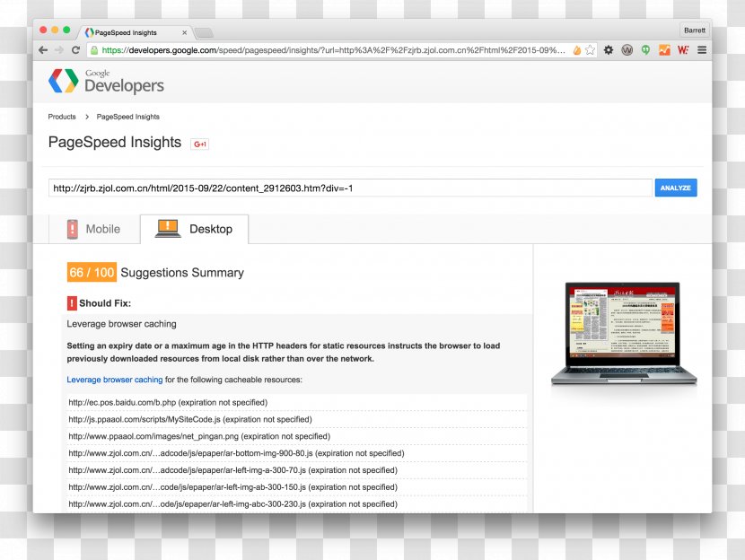Click the red Should Fix exclamation icon
Screen dimensions: 745x560
tap(72, 303)
